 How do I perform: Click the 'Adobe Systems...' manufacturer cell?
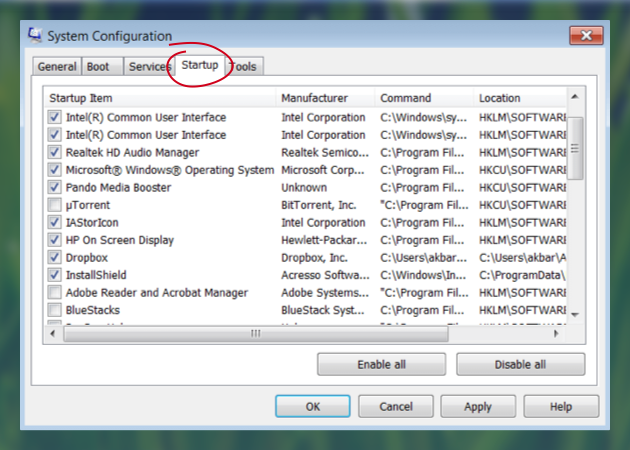click(325, 293)
